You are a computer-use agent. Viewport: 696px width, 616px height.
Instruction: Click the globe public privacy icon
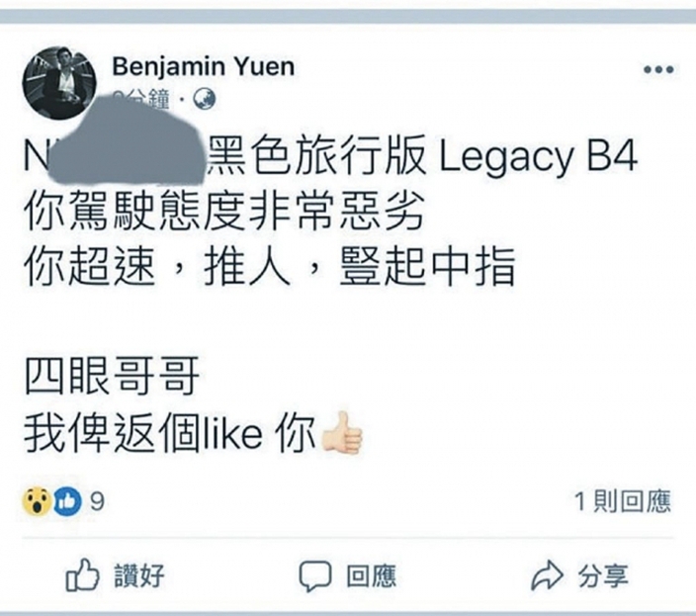(205, 100)
